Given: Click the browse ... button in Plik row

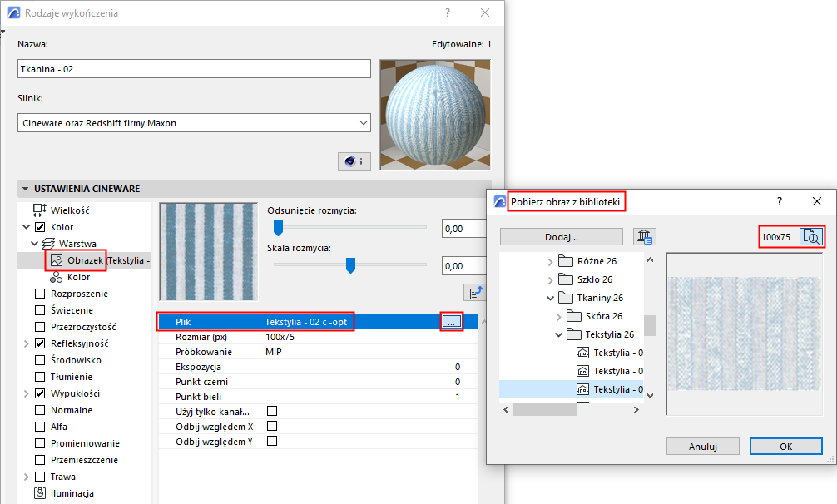Looking at the screenshot, I should pyautogui.click(x=451, y=322).
